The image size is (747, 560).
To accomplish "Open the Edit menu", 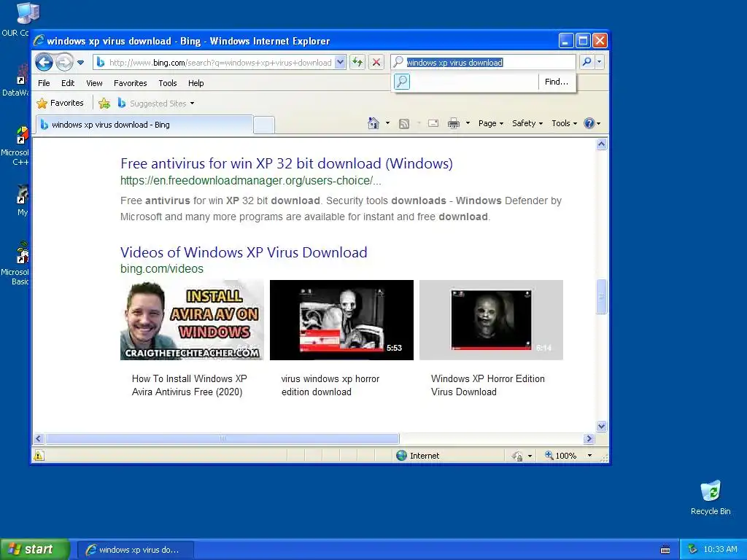I will [x=68, y=83].
